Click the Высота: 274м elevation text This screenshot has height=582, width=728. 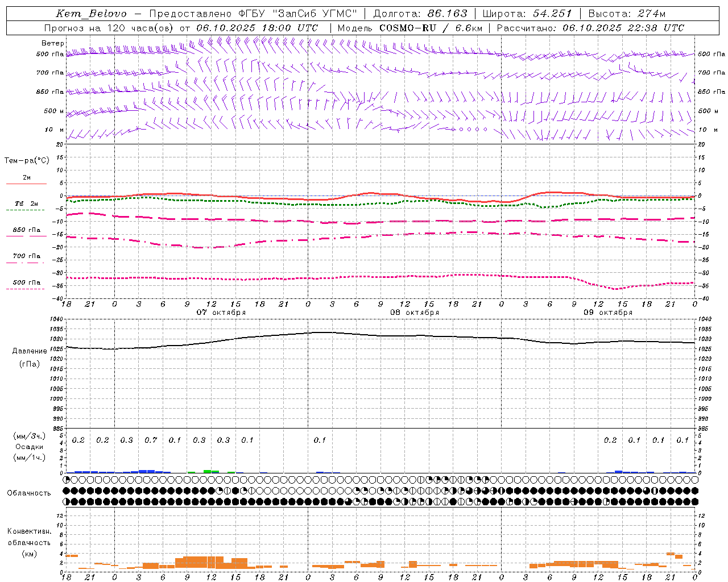pos(627,14)
